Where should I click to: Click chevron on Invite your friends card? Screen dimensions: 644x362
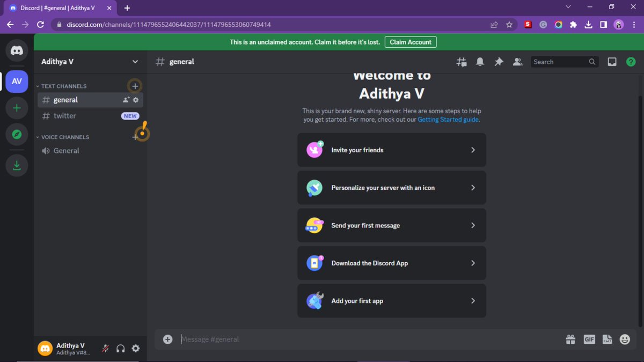coord(473,150)
